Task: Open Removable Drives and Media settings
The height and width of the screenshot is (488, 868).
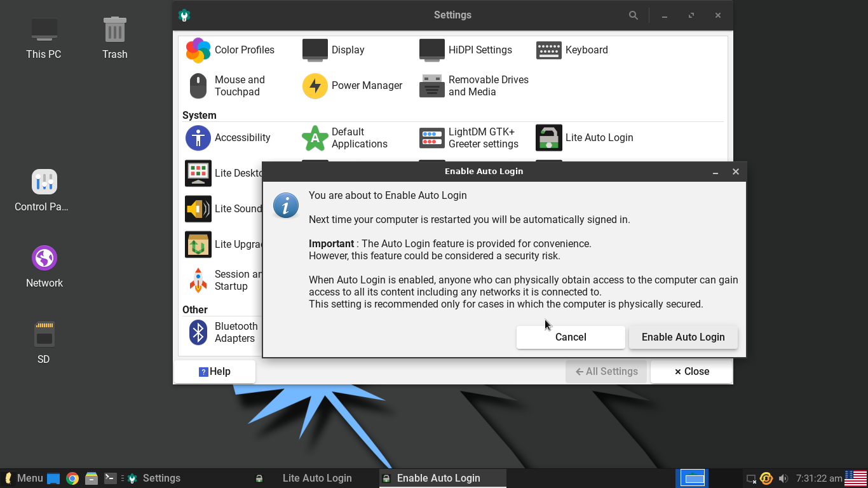Action: pos(474,86)
